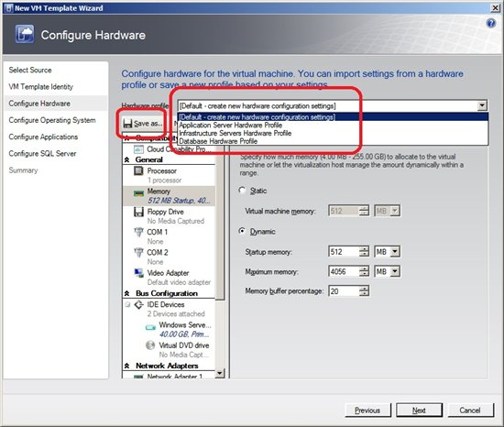Image resolution: width=504 pixels, height=427 pixels.
Task: Click the COM 2 port icon
Action: point(138,253)
